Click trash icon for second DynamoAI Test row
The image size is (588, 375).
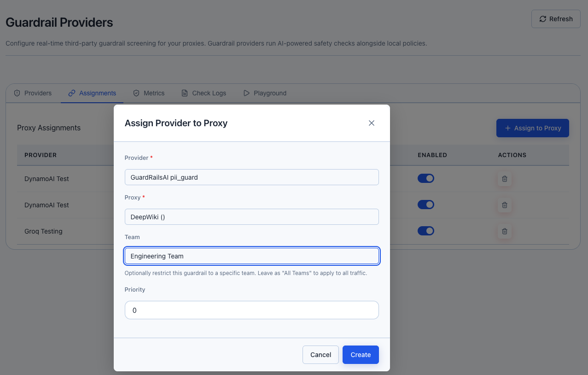click(x=504, y=205)
